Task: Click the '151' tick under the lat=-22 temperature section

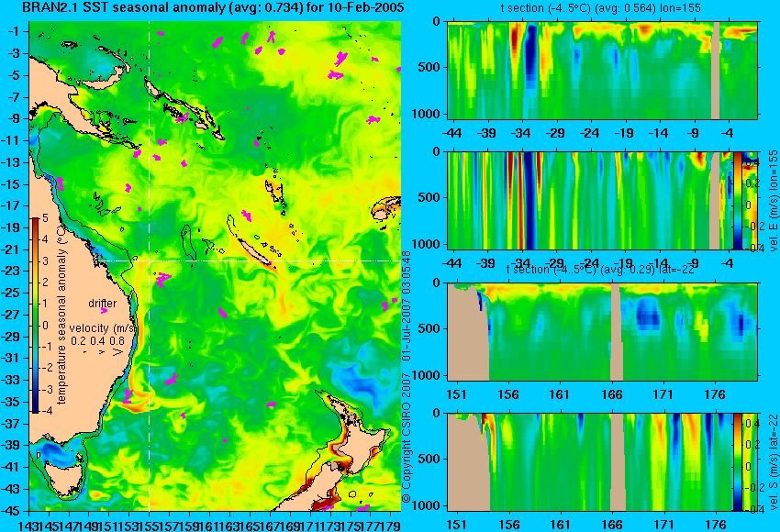Action: point(456,394)
